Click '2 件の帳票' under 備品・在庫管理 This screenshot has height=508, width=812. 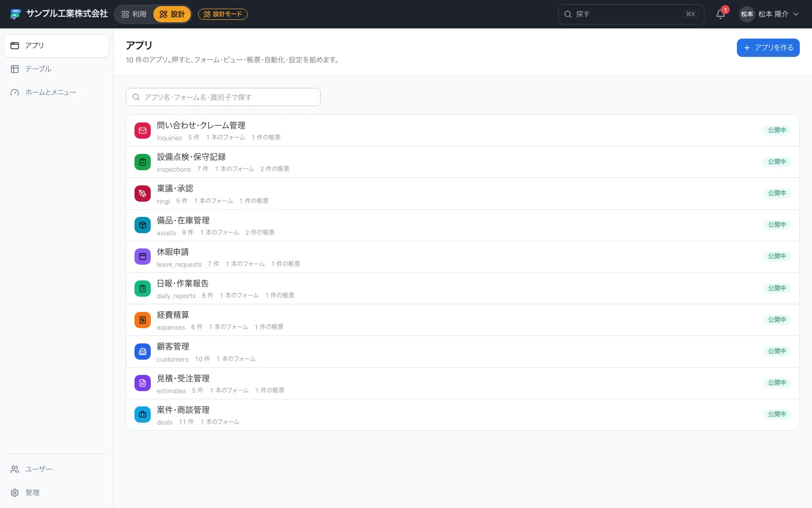coord(260,233)
